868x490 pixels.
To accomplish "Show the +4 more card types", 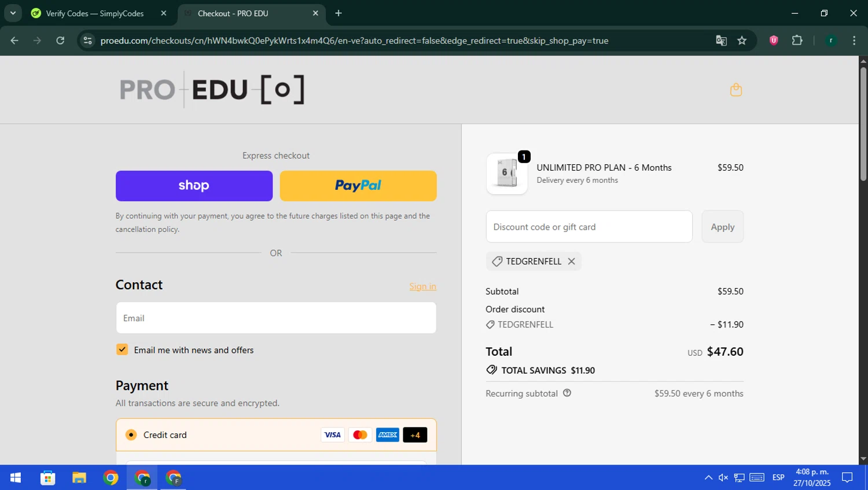I will point(415,435).
